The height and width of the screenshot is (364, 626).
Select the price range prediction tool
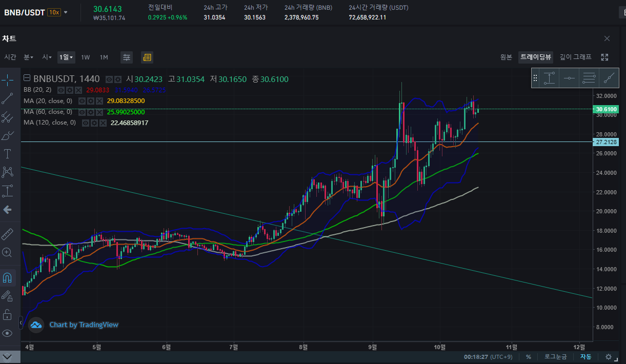pos(7,191)
